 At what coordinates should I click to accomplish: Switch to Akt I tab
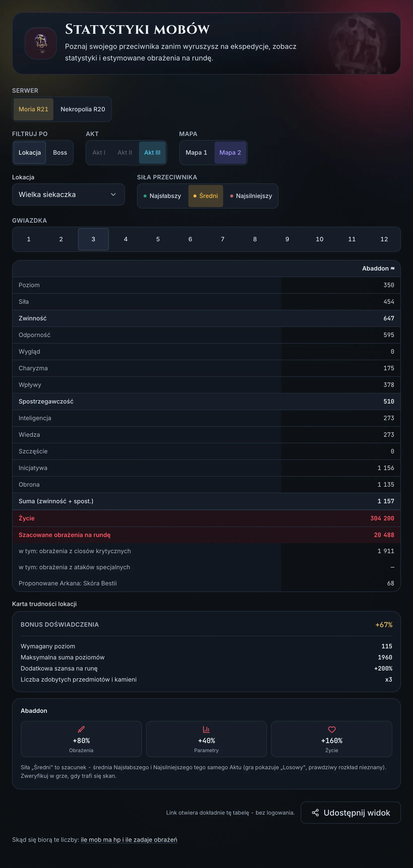(99, 153)
